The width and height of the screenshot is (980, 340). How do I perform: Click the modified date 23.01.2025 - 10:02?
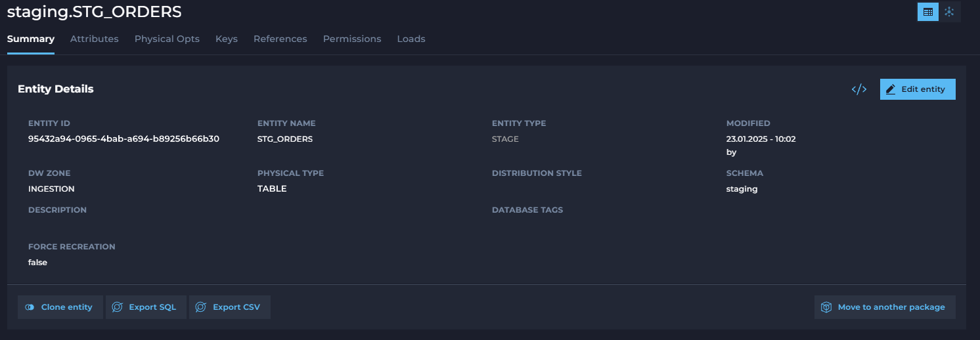click(x=761, y=138)
